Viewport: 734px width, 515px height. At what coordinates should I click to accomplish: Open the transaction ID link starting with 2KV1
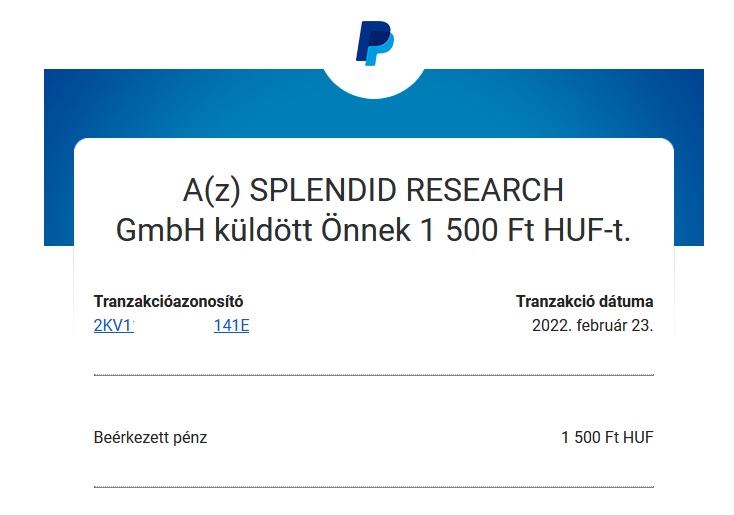(x=113, y=325)
